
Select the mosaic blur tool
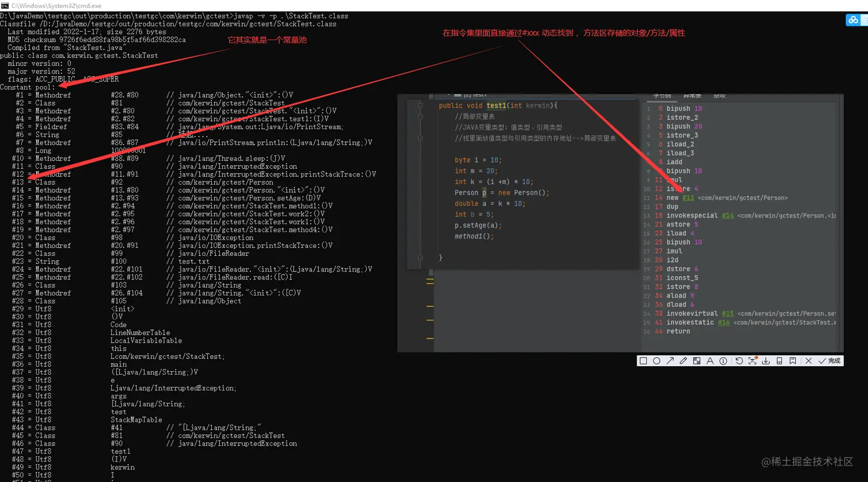coord(696,361)
